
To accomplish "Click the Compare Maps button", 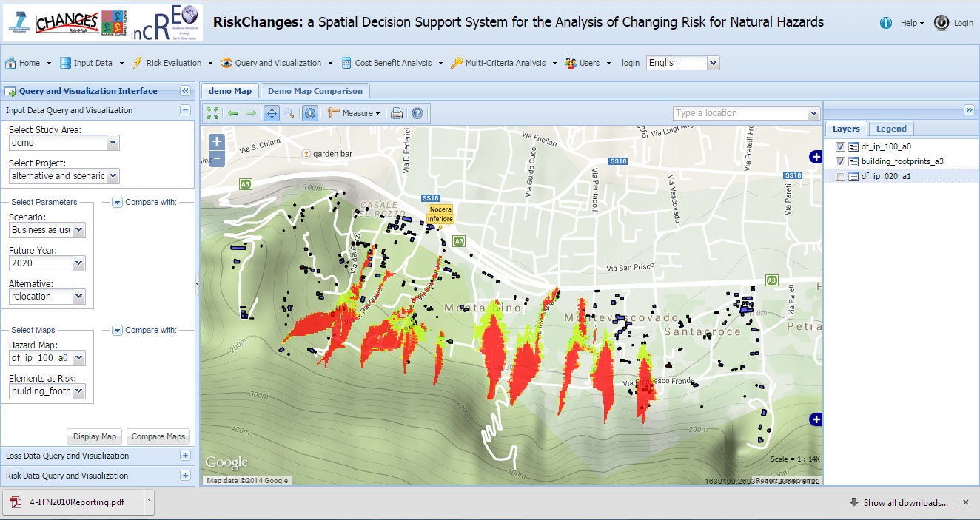I will click(x=158, y=436).
